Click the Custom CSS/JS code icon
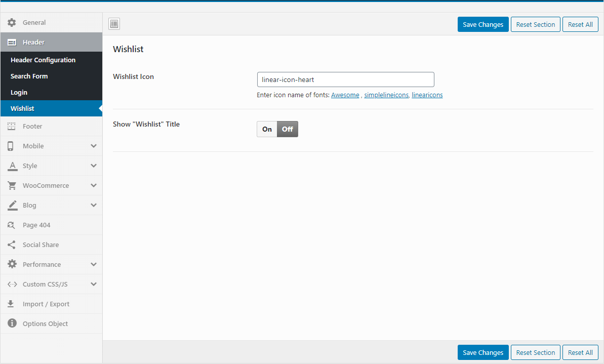Screen dimensions: 604x364 pyautogui.click(x=12, y=285)
